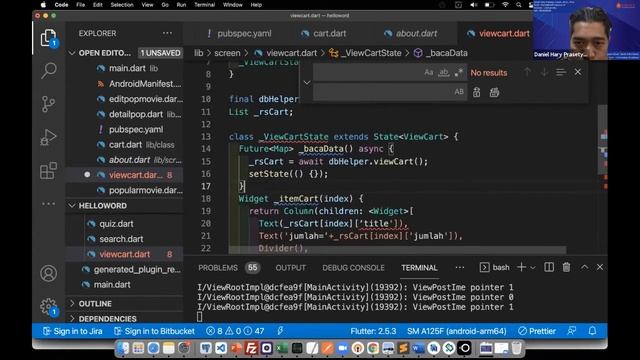Toggle Use Regular Expression in find widget
This screenshot has width=640, height=360.
[x=459, y=73]
